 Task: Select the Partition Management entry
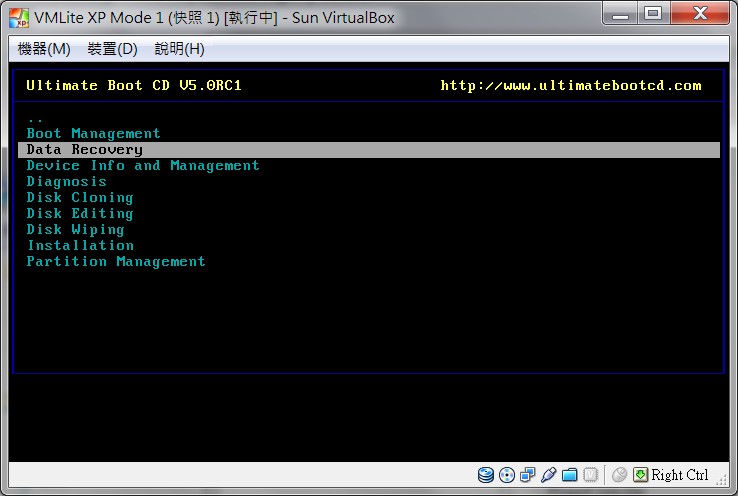pyautogui.click(x=116, y=262)
